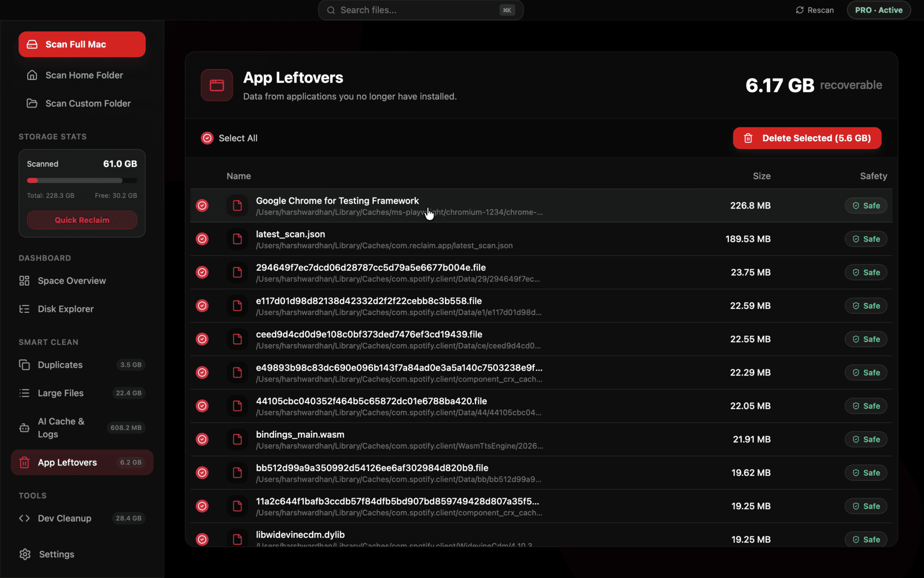Open Dev Cleanup tool

coord(82,518)
